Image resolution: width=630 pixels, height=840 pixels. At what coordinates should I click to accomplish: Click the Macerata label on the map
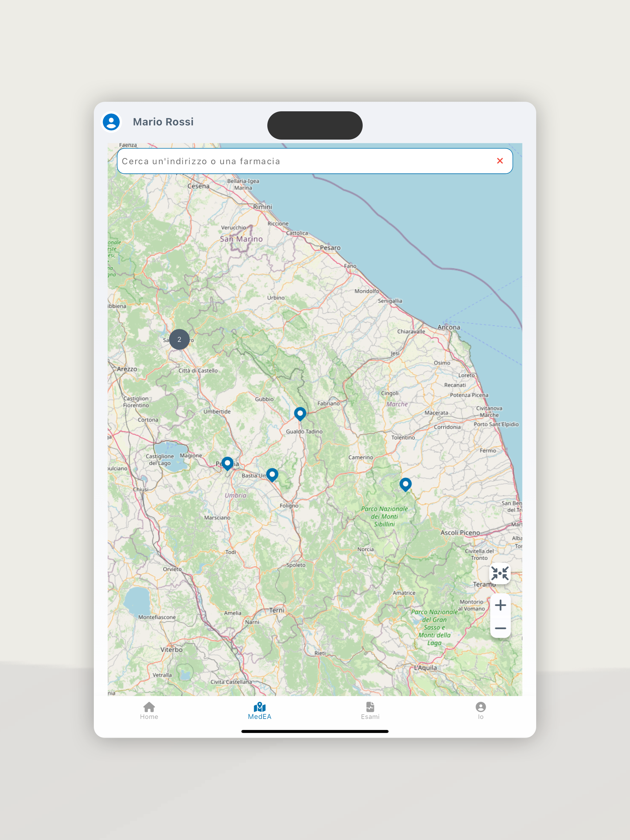(x=436, y=413)
